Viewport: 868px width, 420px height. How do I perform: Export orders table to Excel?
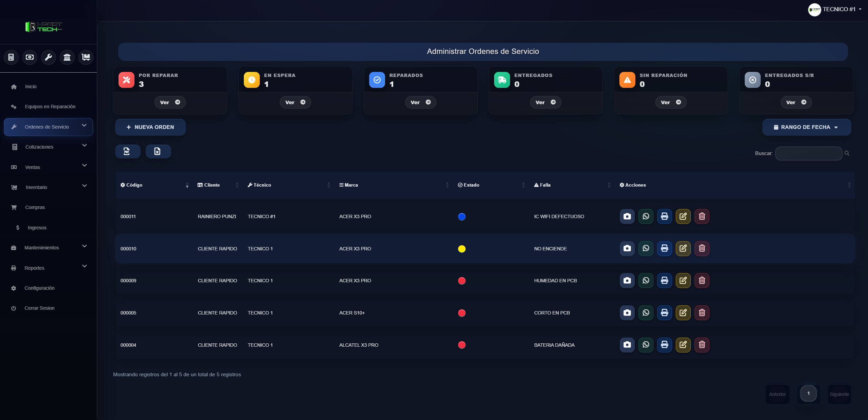(x=158, y=151)
